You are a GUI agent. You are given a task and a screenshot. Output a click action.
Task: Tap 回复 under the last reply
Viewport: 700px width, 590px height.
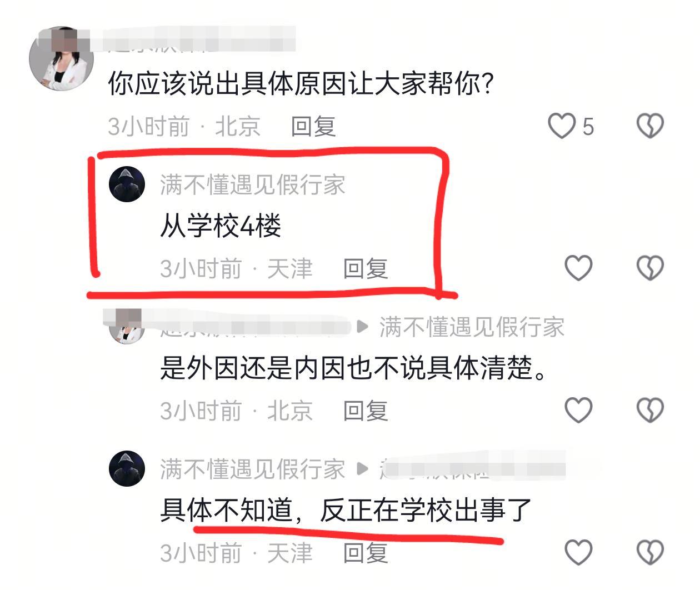click(x=366, y=553)
